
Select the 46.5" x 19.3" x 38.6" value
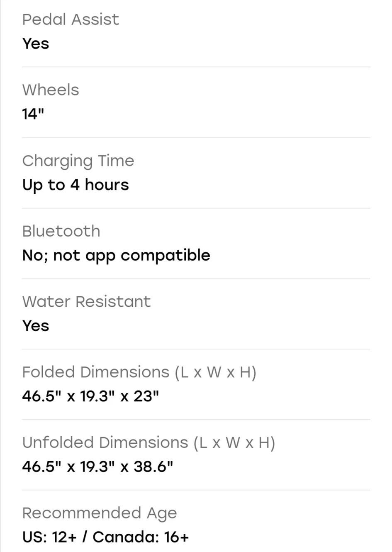coord(97,467)
